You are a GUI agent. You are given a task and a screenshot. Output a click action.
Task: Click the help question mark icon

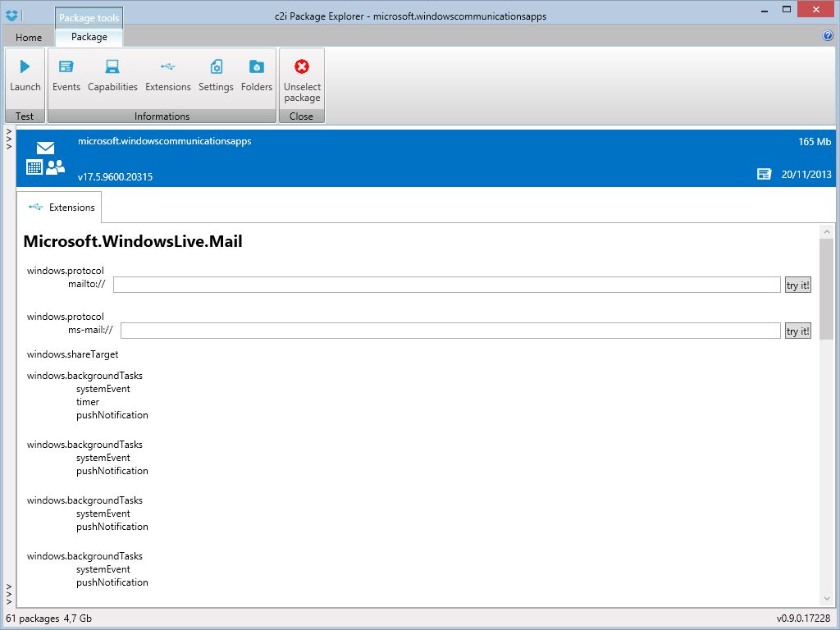click(x=828, y=36)
